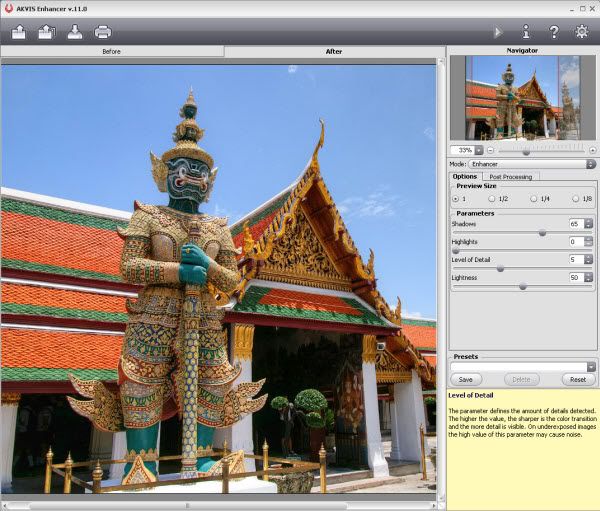Select preview size 1/8 radio button
The image size is (600, 511).
(574, 199)
